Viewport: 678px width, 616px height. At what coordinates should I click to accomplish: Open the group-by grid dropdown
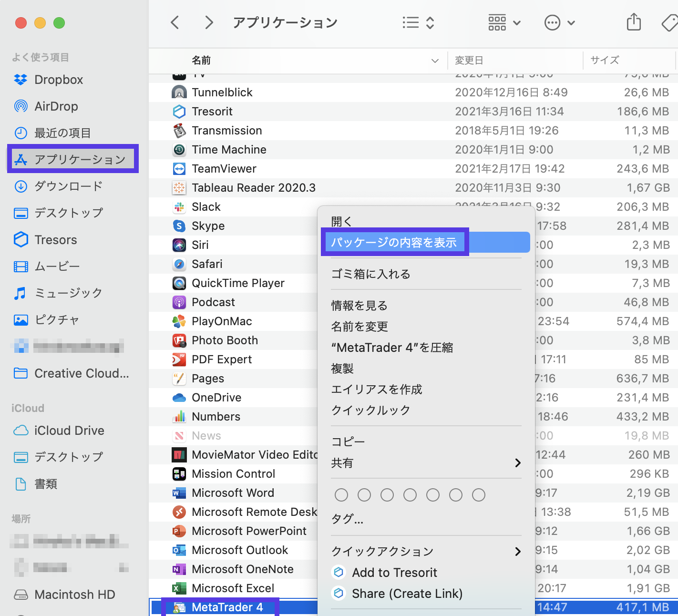click(504, 22)
